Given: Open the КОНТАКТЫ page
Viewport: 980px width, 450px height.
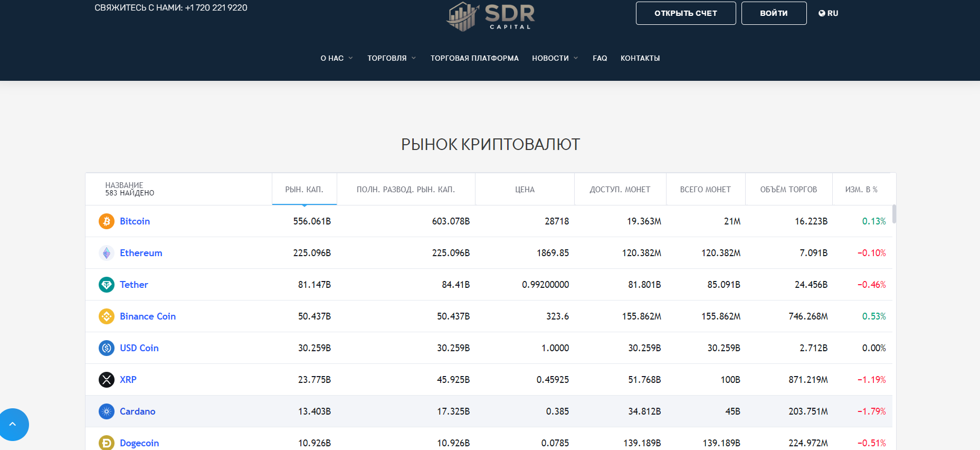Looking at the screenshot, I should (x=640, y=58).
